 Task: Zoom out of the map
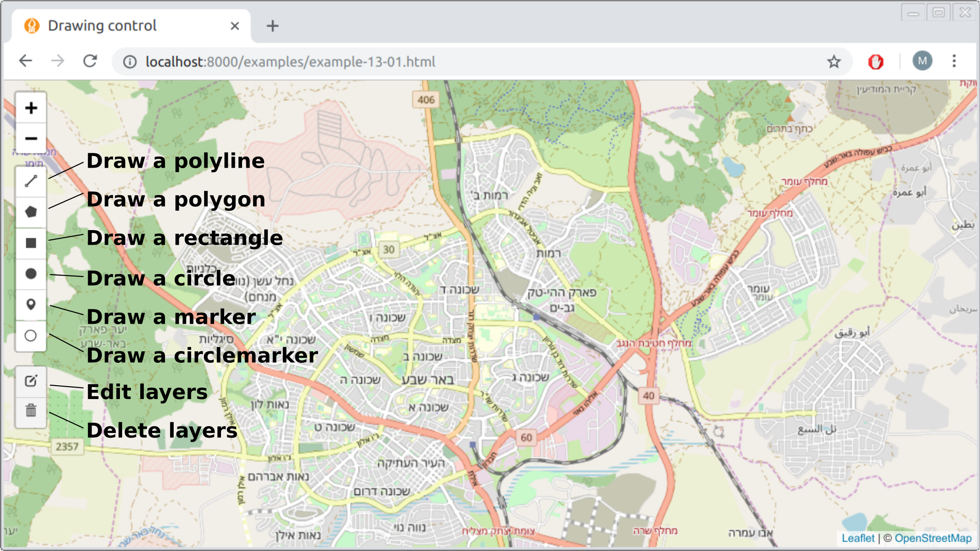pyautogui.click(x=31, y=138)
